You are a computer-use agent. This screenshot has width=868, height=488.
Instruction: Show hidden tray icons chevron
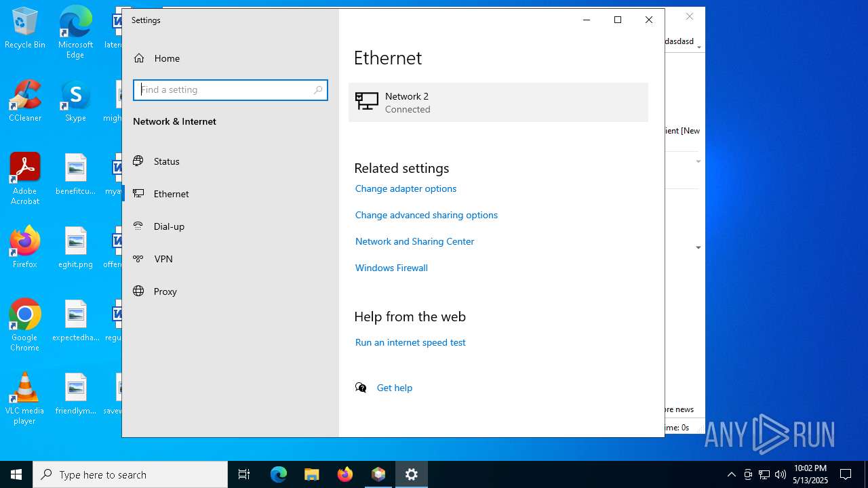click(x=731, y=474)
